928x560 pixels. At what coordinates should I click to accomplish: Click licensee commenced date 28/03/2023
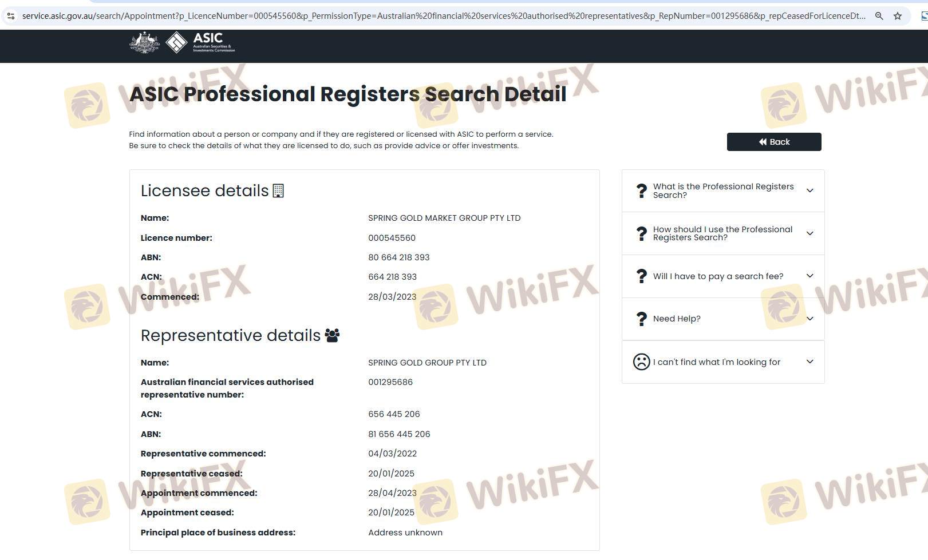tap(392, 297)
